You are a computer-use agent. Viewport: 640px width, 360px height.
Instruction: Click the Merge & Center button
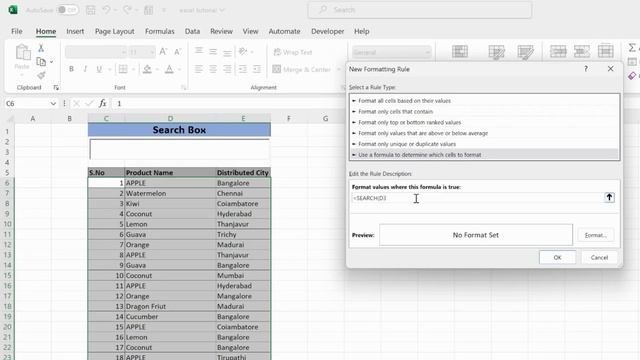coord(302,69)
